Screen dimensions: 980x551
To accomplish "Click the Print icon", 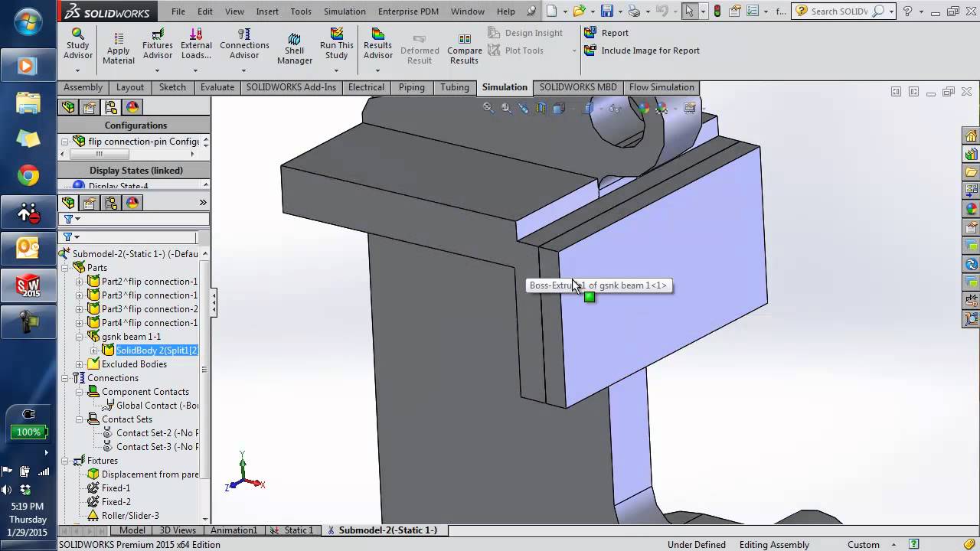I will pos(634,11).
